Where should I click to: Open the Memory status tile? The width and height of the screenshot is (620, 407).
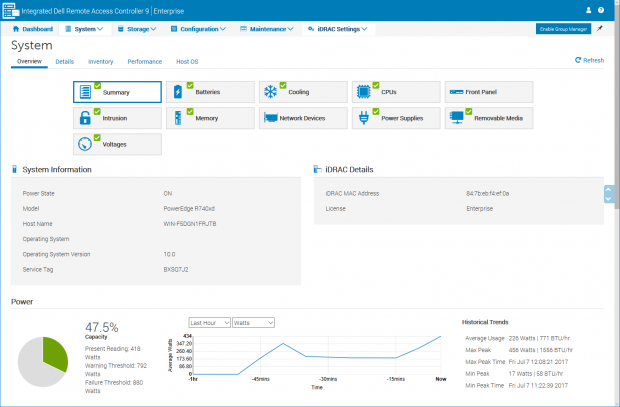[210, 118]
